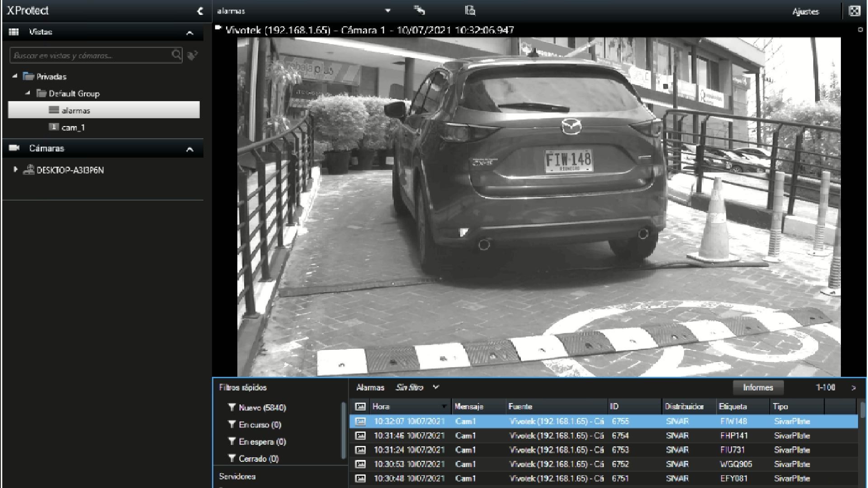Click image icon of 10:30:53 alarm

coord(360,464)
